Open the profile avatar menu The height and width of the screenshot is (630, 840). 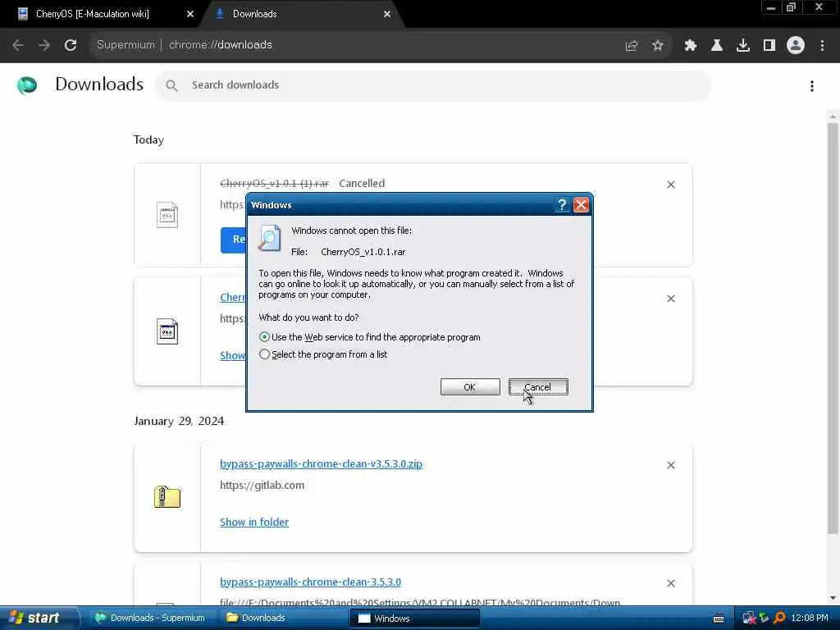796,45
